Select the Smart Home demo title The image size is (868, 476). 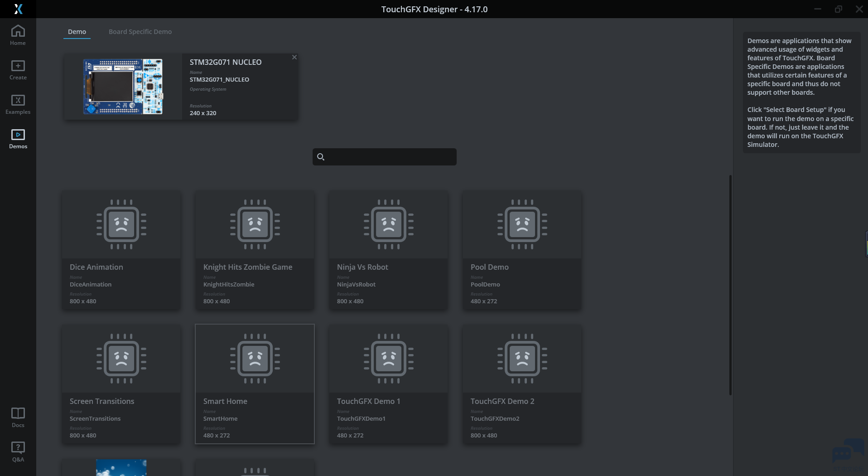[x=225, y=401]
